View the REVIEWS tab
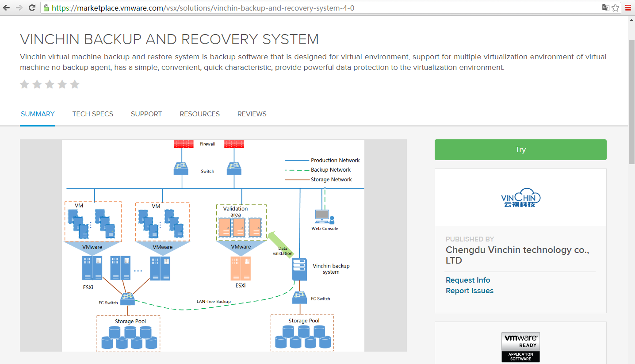The height and width of the screenshot is (364, 635). 252,114
